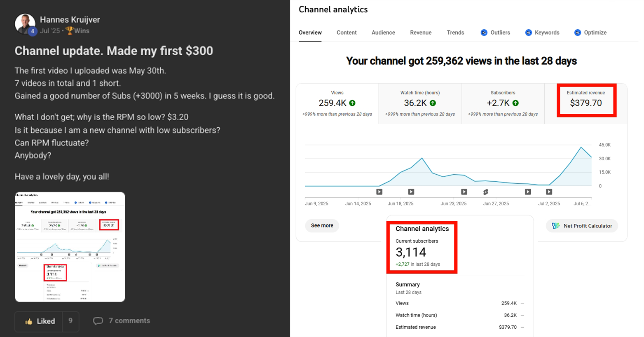This screenshot has width=644, height=337.
Task: Select the Trends tab
Action: click(x=455, y=33)
